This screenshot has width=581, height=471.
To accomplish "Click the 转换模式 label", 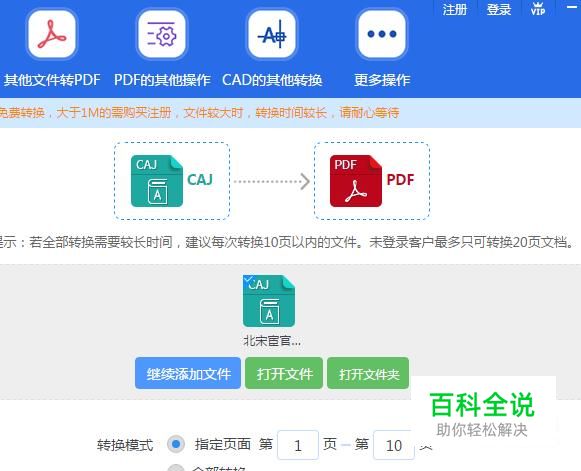I will (x=125, y=445).
